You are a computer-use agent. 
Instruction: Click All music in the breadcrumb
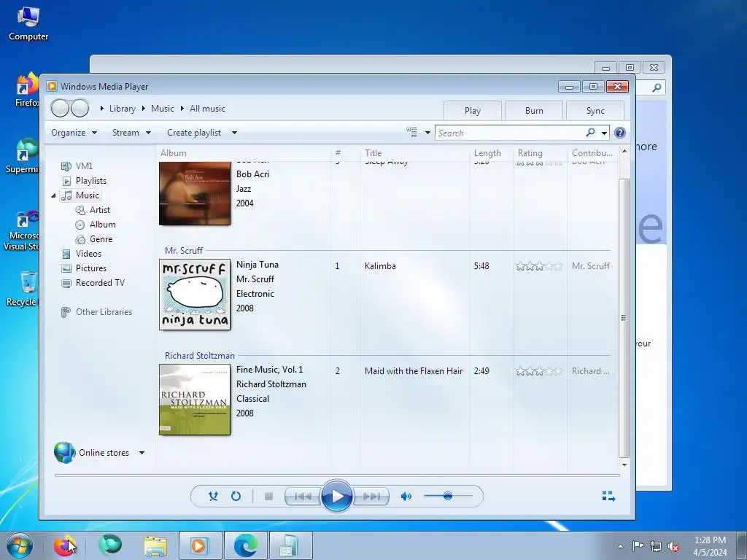207,109
